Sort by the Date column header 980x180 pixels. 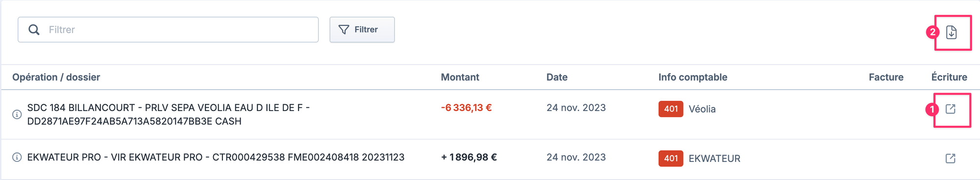[x=557, y=77]
